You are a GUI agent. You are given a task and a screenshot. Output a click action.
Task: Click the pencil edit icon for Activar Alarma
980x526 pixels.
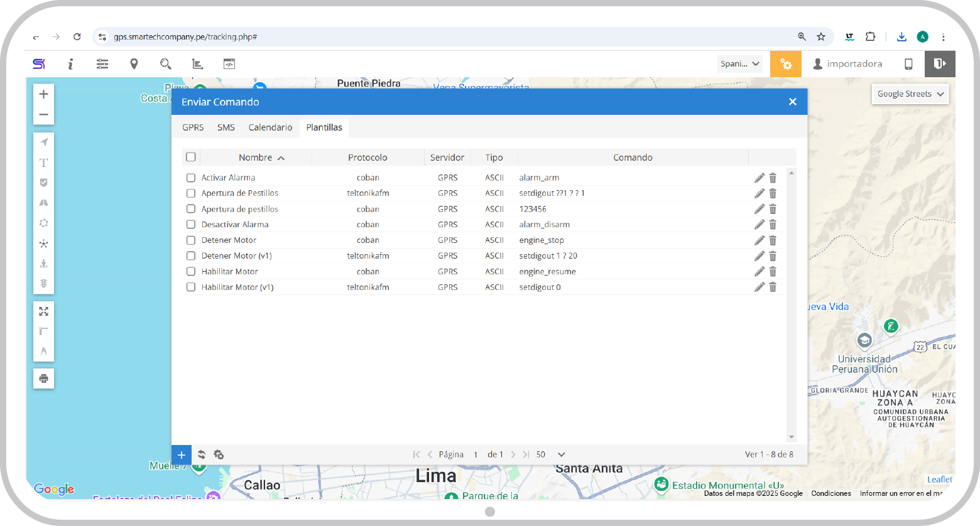point(759,178)
